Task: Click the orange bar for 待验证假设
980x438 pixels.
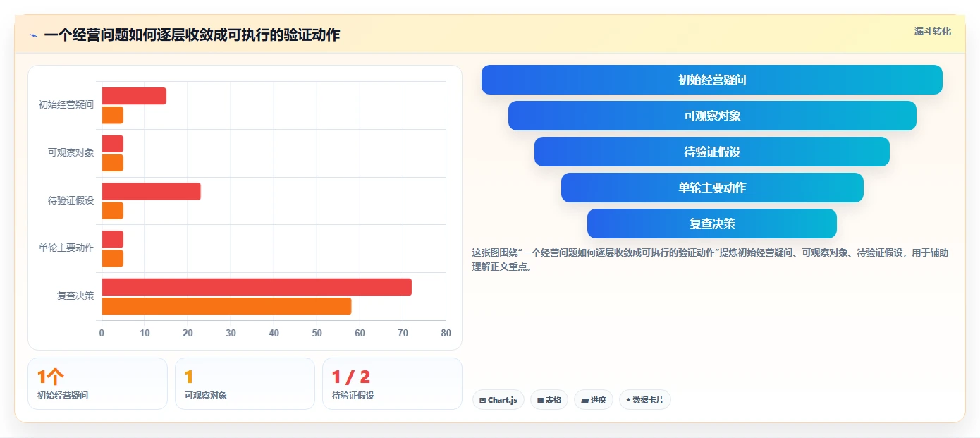Action: point(113,210)
